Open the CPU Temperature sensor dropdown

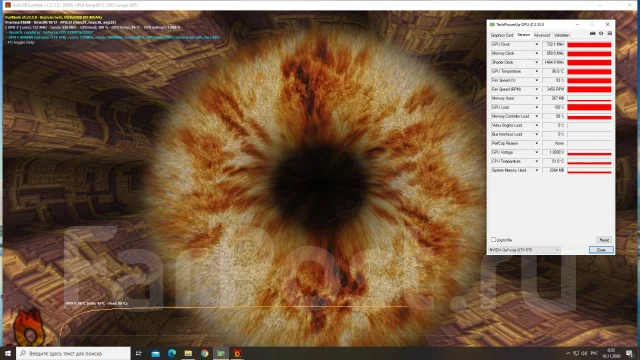536,161
